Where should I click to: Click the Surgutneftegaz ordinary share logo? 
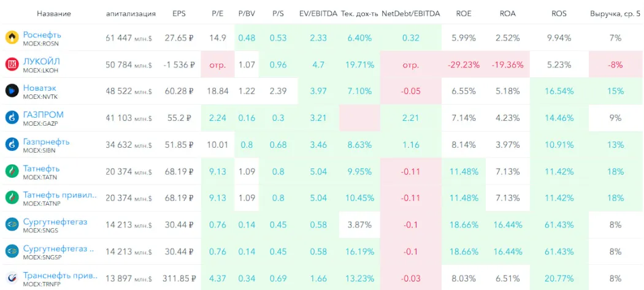(12, 224)
